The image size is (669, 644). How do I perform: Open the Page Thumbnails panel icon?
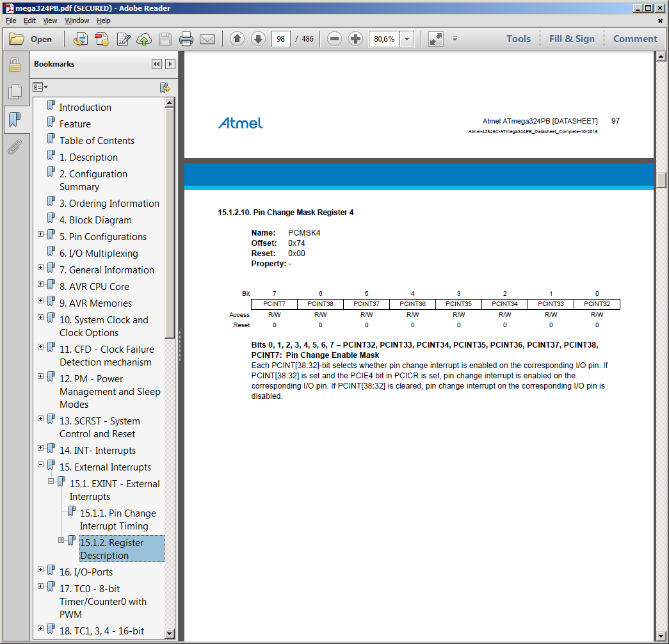[15, 92]
